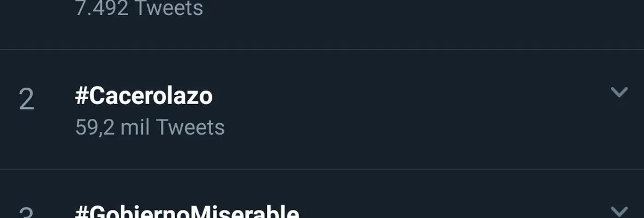Image resolution: width=644 pixels, height=218 pixels.
Task: Select the rank number 2 label
Action: coord(26,100)
